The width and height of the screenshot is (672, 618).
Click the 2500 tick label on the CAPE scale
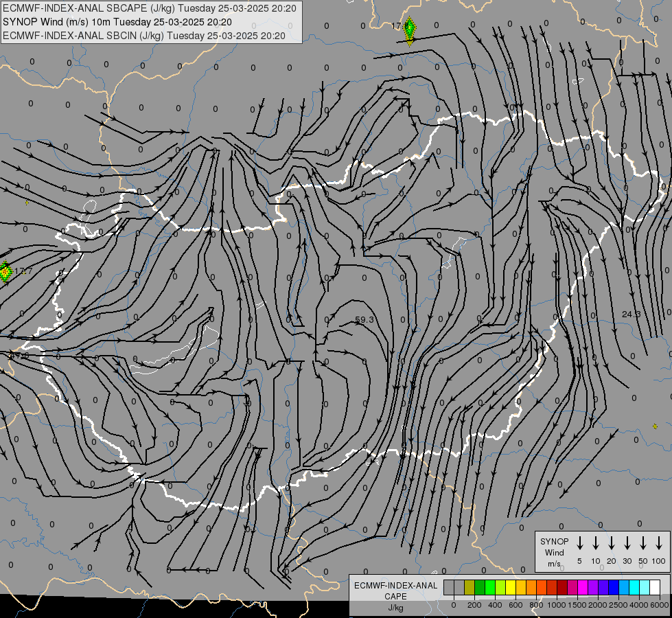618,605
